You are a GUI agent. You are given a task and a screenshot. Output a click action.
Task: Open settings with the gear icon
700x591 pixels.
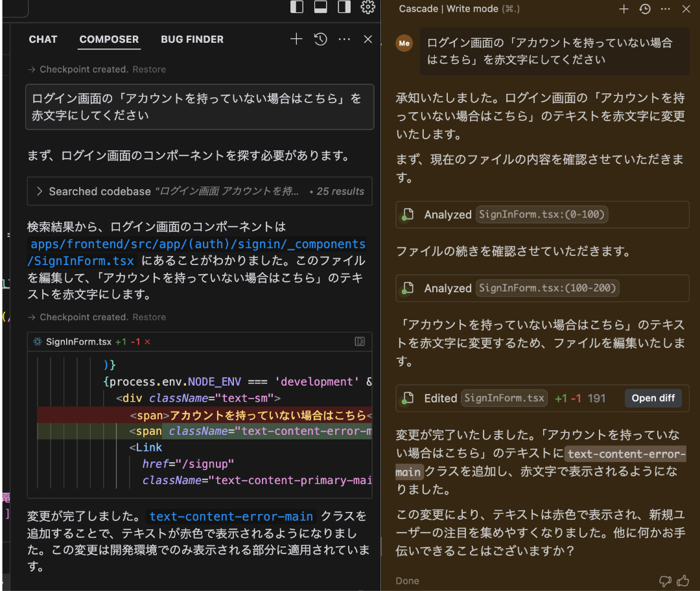tap(368, 6)
